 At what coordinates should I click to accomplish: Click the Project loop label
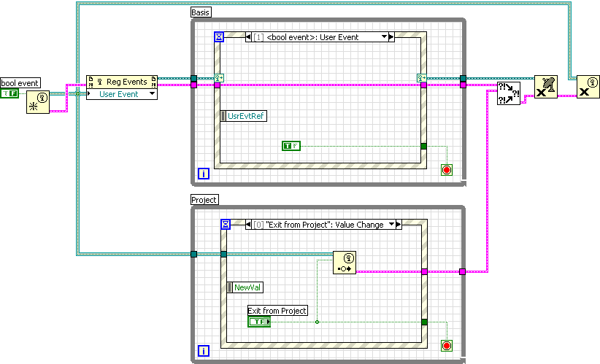tap(204, 200)
